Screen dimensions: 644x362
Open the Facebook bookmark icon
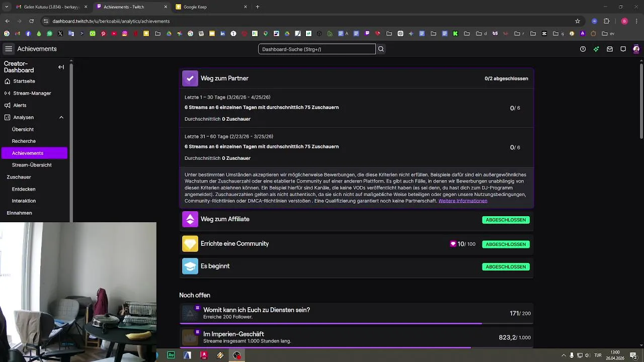tap(28, 34)
